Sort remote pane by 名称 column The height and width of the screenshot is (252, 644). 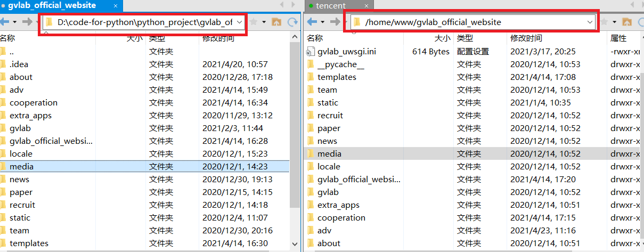[x=315, y=38]
